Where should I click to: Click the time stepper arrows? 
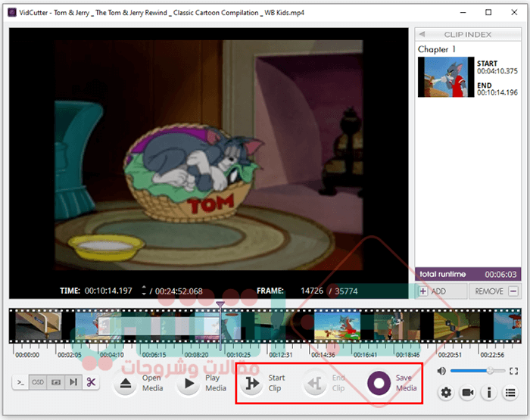coord(144,291)
